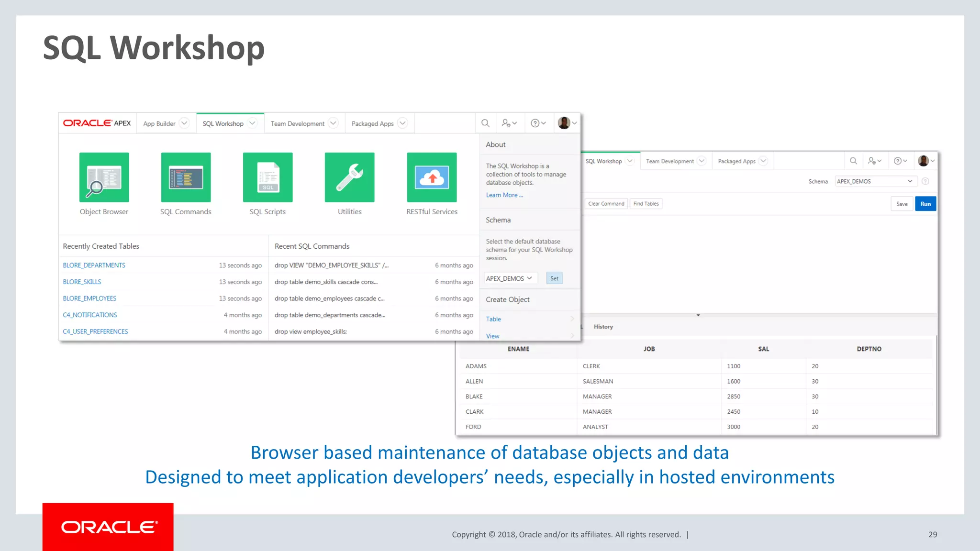Expand Team Development arrow in back window
This screenshot has height=551, width=980.
[702, 161]
